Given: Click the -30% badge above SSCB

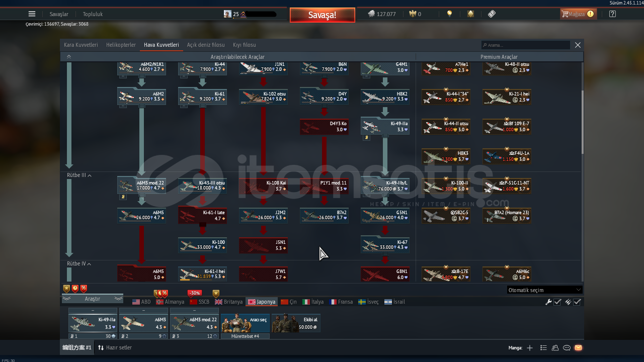Looking at the screenshot, I should [x=194, y=293].
